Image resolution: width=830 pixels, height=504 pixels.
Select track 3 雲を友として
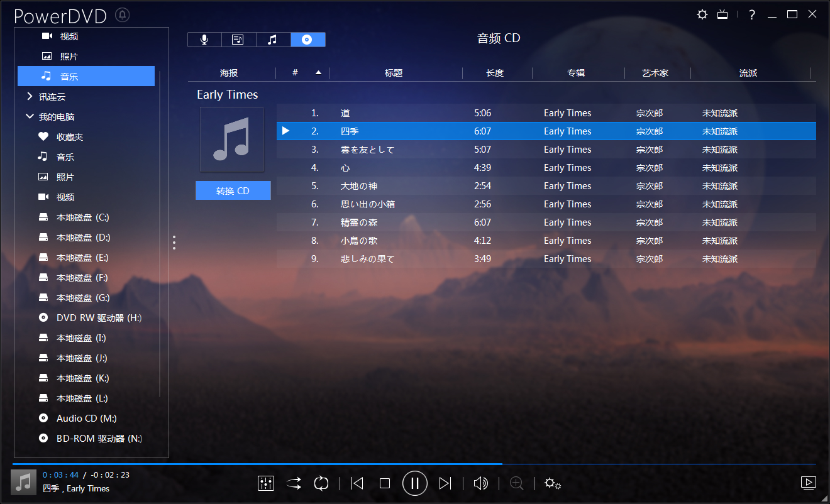pyautogui.click(x=546, y=150)
